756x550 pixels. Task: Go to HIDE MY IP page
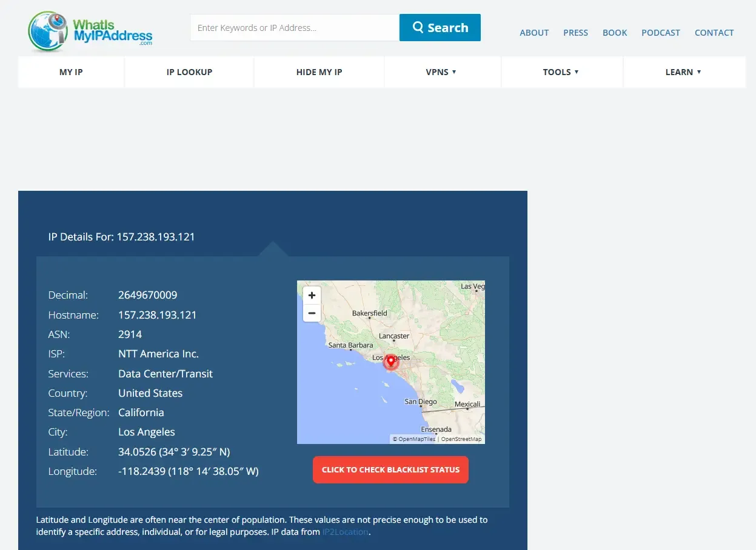coord(319,72)
